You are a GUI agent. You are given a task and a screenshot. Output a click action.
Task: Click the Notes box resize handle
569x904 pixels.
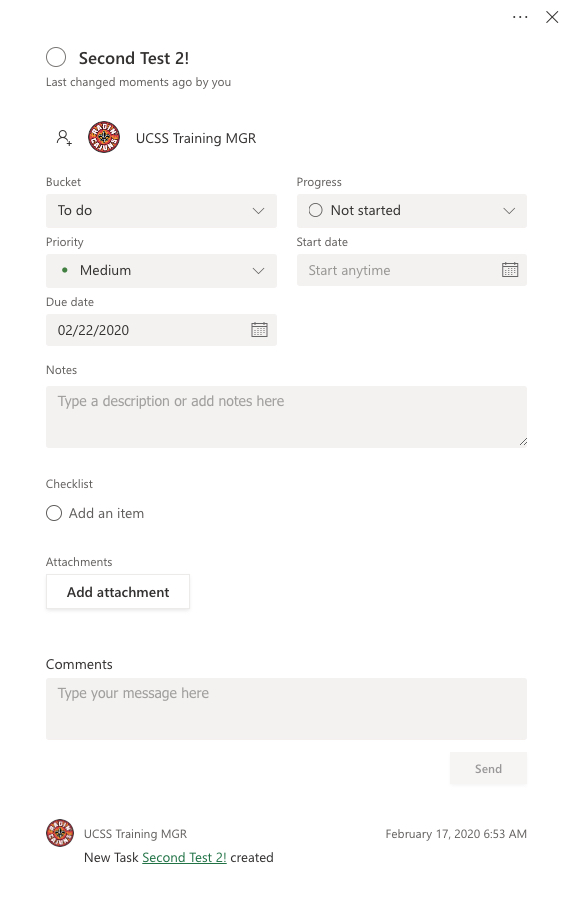523,442
